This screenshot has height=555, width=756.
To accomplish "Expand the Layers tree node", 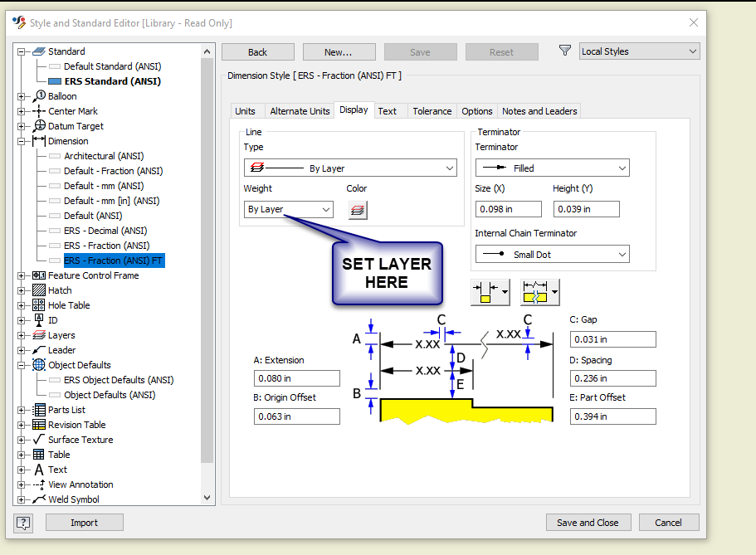I will coord(22,336).
